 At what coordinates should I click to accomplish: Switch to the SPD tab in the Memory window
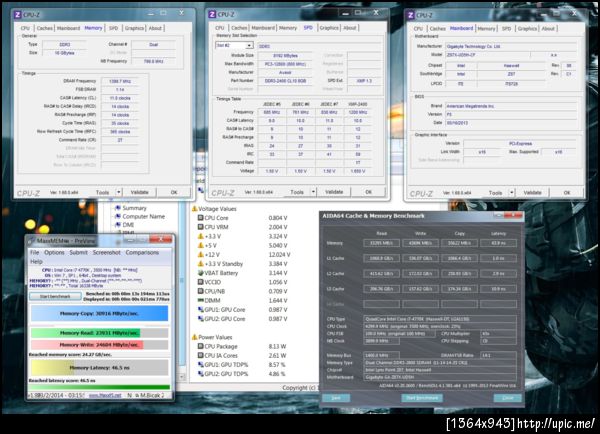[x=113, y=28]
